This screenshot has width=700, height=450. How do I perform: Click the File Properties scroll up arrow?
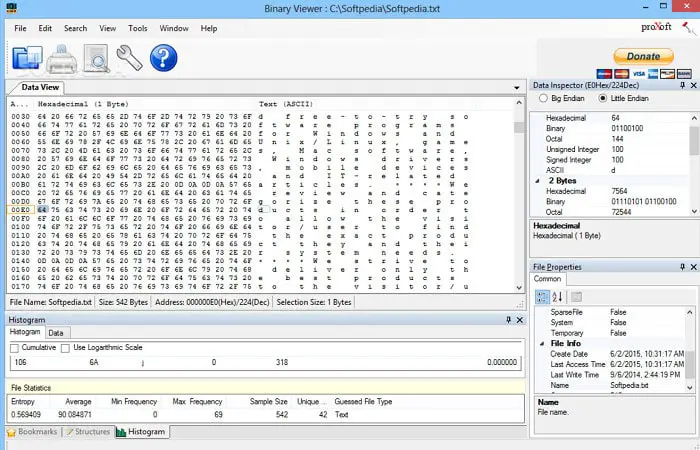[690, 312]
